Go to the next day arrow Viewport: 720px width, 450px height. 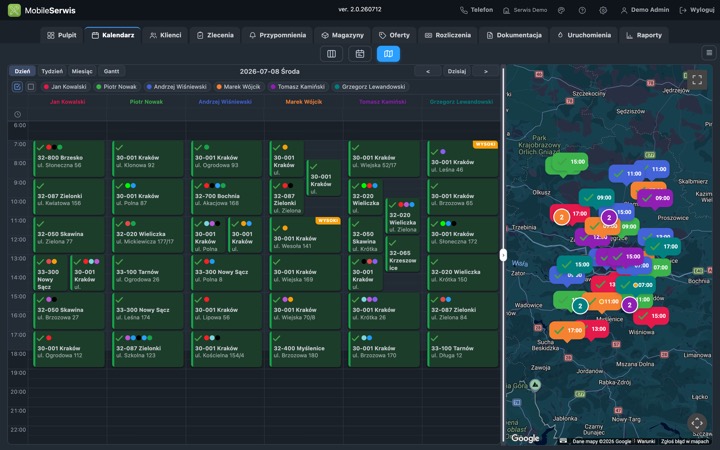485,71
